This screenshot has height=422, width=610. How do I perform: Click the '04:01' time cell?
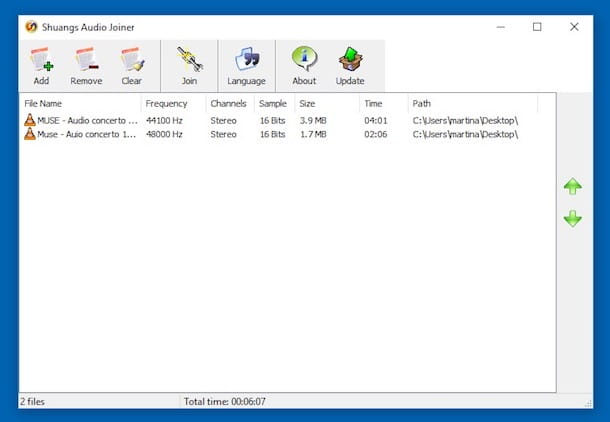click(x=376, y=121)
